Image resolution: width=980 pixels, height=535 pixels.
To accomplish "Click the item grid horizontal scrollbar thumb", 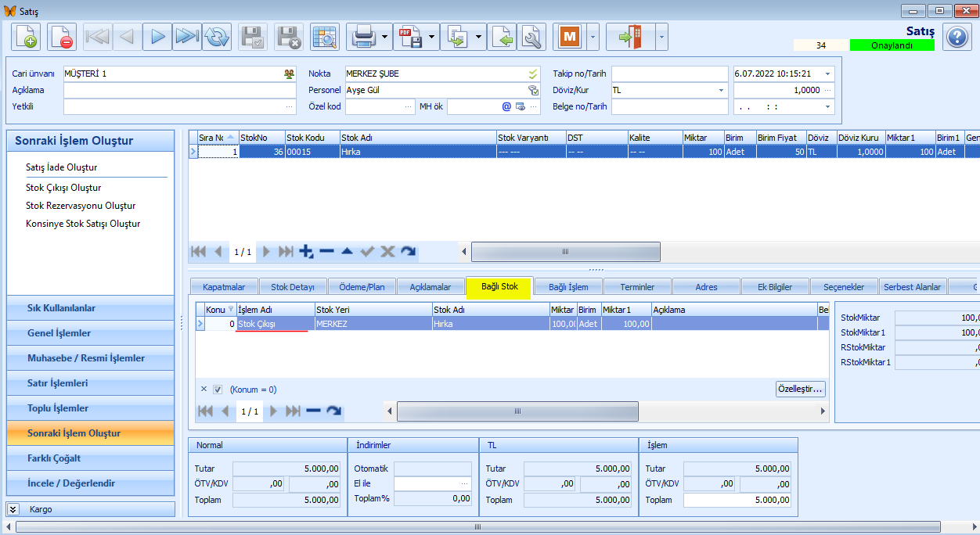I will click(x=565, y=251).
